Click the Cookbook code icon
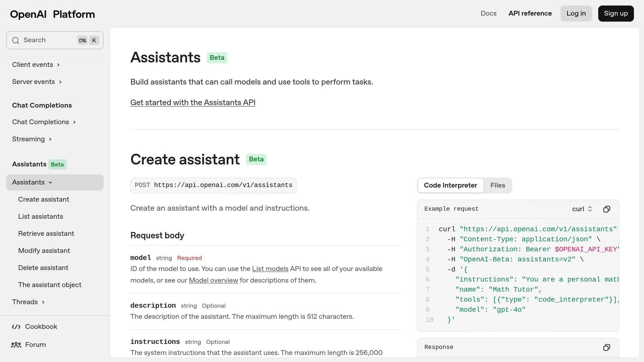The image size is (644, 362). (16, 327)
